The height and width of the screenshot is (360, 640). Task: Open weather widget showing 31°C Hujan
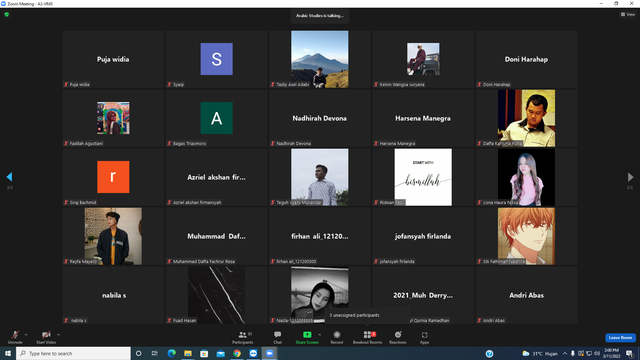coord(540,353)
